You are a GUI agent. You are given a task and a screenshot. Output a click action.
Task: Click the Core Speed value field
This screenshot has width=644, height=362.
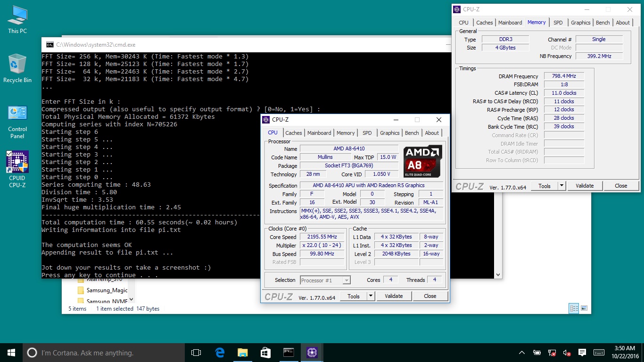click(x=322, y=237)
